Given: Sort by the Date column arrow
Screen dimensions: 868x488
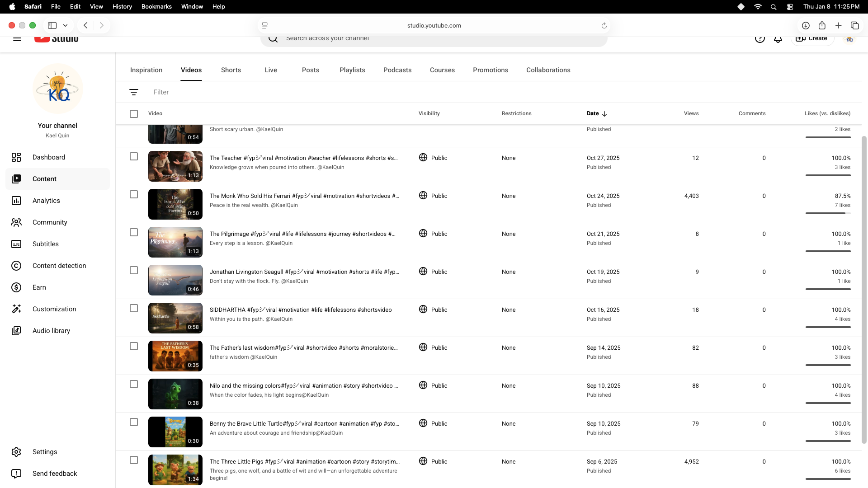Looking at the screenshot, I should (604, 114).
